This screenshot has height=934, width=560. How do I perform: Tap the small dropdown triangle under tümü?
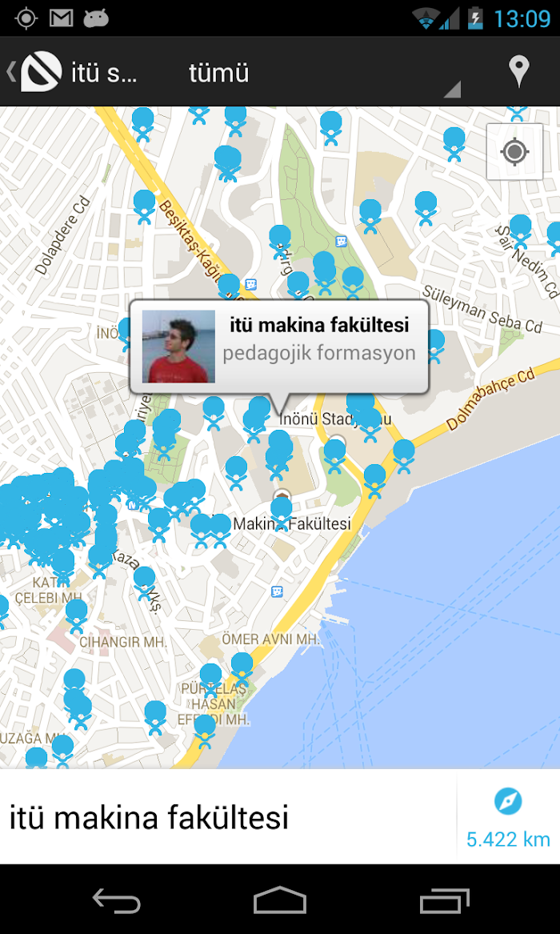pyautogui.click(x=452, y=90)
